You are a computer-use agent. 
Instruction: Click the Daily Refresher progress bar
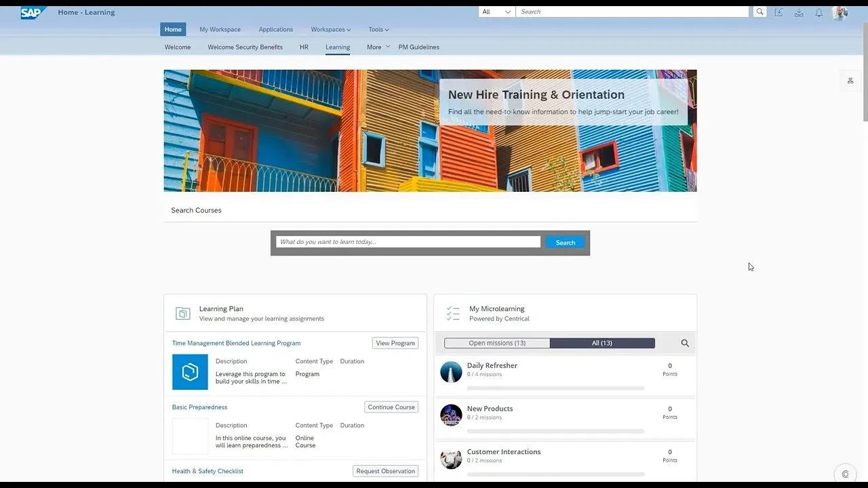coord(555,388)
